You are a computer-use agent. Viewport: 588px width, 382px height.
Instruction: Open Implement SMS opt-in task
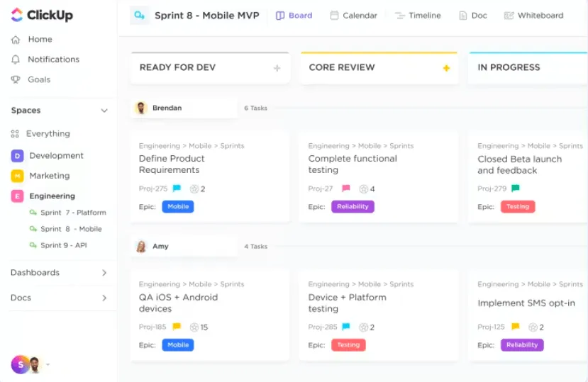pyautogui.click(x=526, y=303)
